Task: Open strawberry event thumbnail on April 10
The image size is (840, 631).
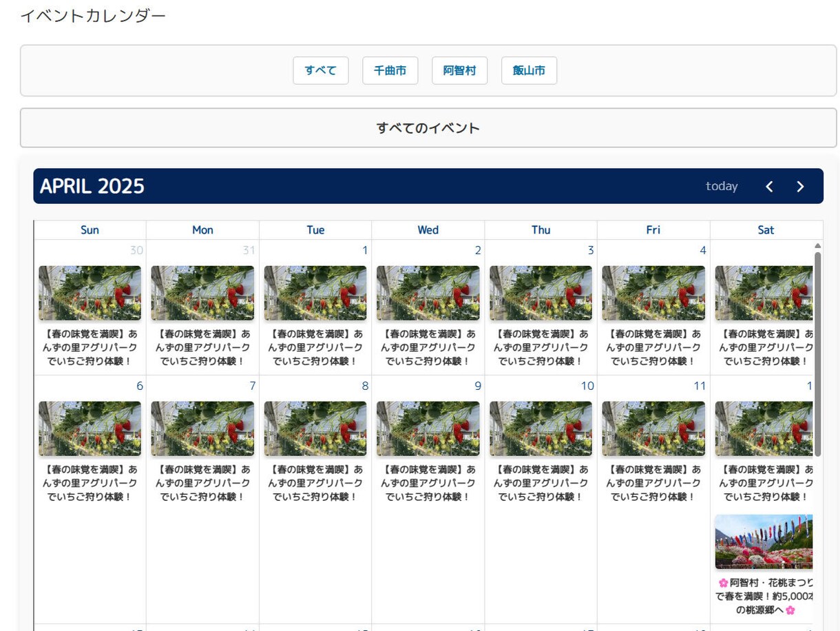Action: pyautogui.click(x=540, y=428)
